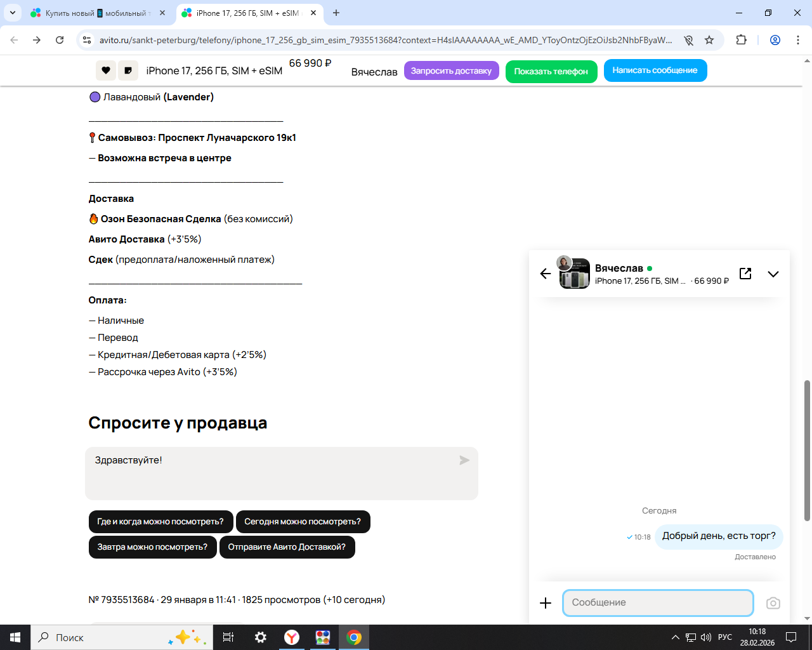The height and width of the screenshot is (650, 812).
Task: Click the 'Доставлено' status under the message
Action: pos(755,557)
